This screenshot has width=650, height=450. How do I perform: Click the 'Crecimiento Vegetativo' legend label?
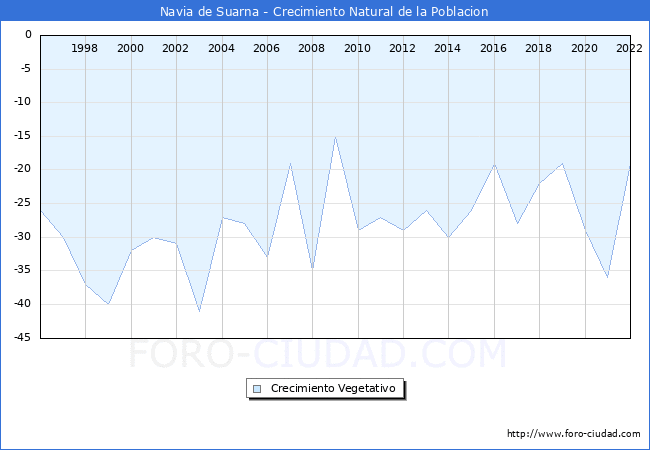[333, 388]
